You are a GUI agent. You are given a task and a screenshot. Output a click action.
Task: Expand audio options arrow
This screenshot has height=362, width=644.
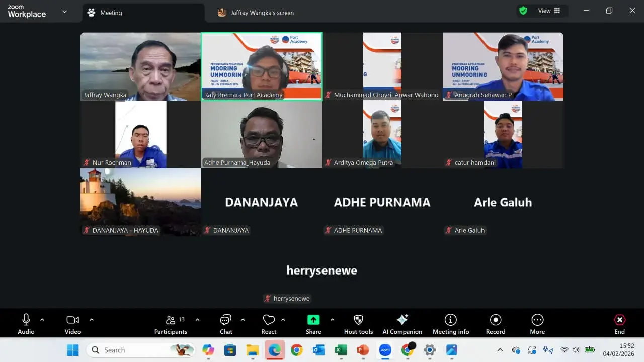[42, 320]
